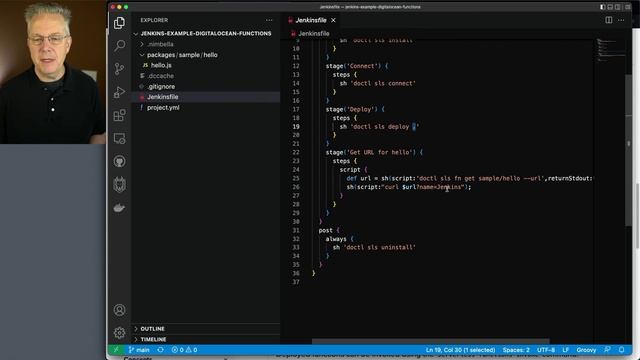This screenshot has width=640, height=360.
Task: Change indentation Spaces: 2
Action: pos(516,350)
